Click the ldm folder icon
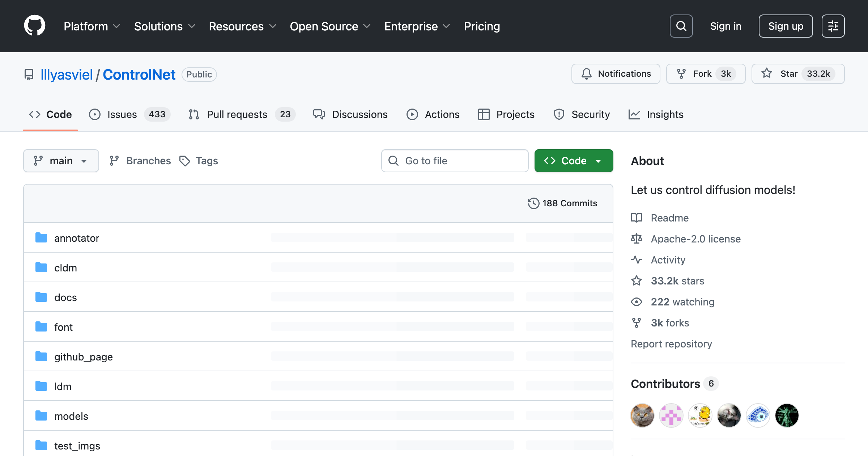The height and width of the screenshot is (456, 868). pyautogui.click(x=41, y=386)
